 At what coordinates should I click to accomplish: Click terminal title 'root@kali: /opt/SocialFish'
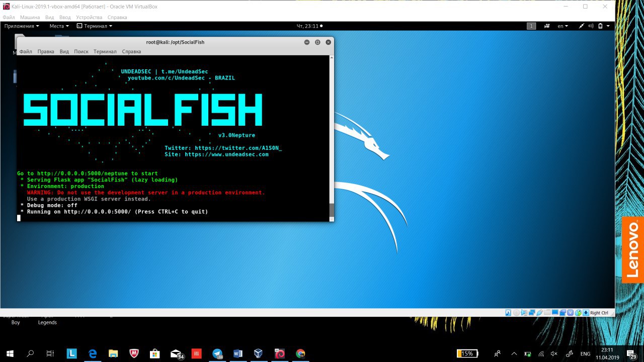click(175, 42)
